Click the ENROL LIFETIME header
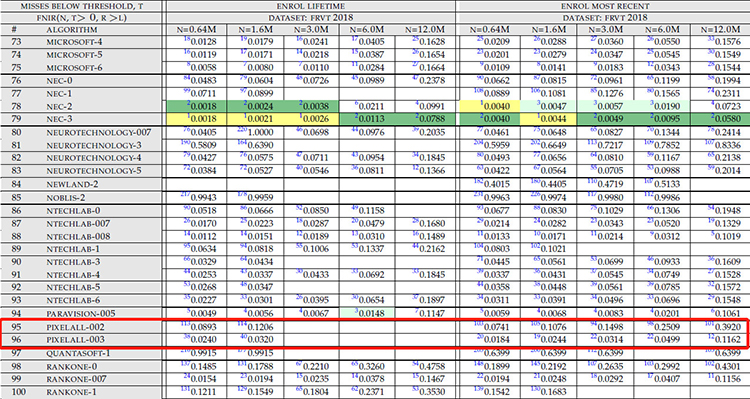This screenshot has width=750, height=399. [x=310, y=6]
